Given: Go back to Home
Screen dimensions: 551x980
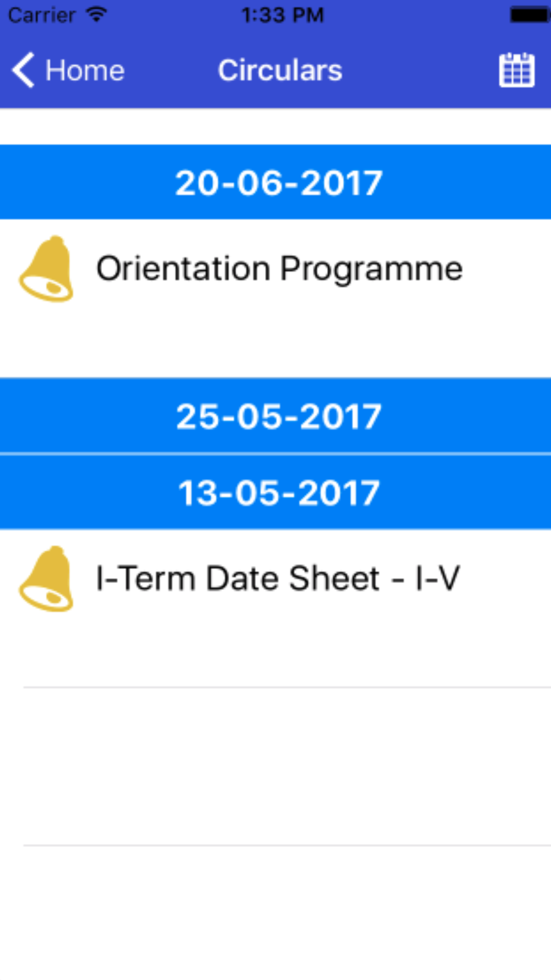Looking at the screenshot, I should coord(68,70).
